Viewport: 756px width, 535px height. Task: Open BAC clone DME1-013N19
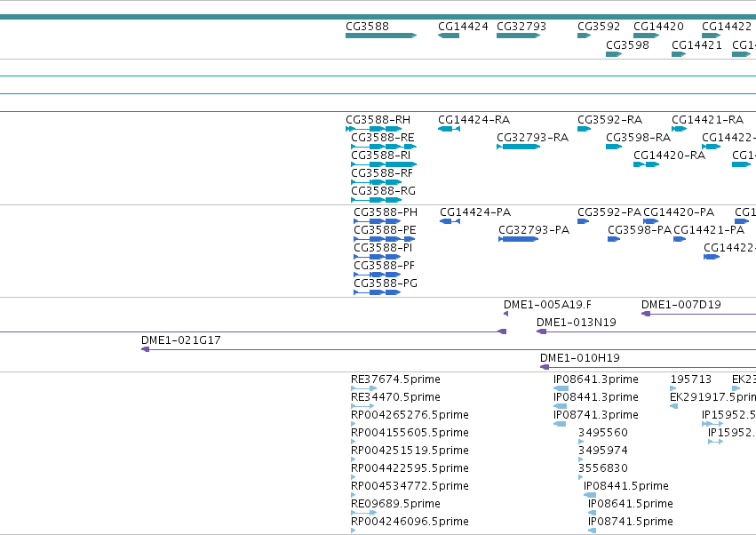(x=646, y=331)
